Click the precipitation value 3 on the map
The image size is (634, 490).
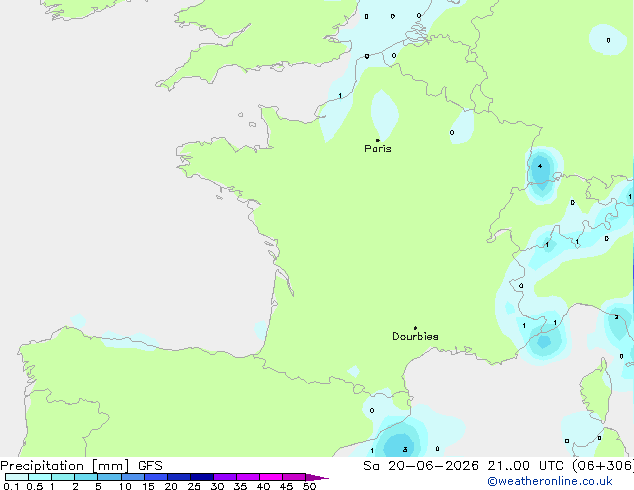pyautogui.click(x=405, y=450)
